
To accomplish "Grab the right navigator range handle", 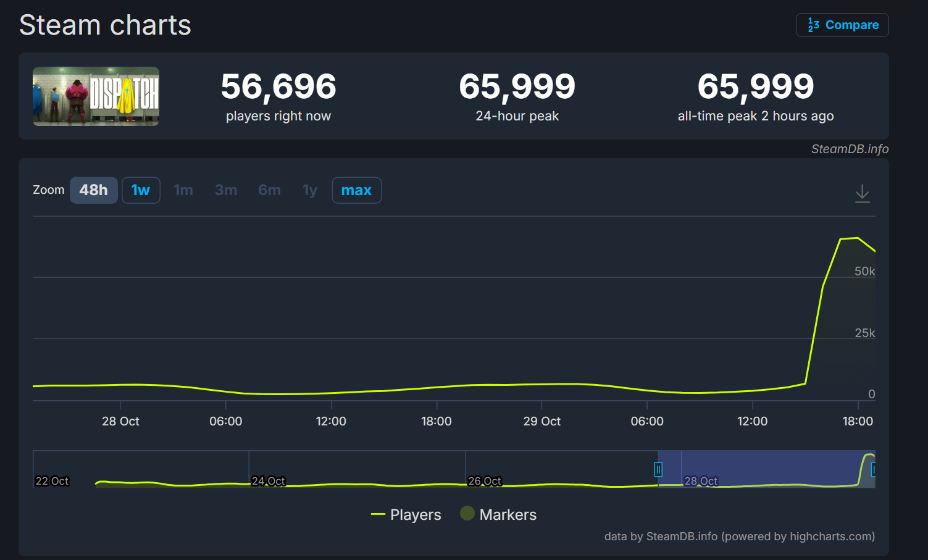I will tap(873, 470).
